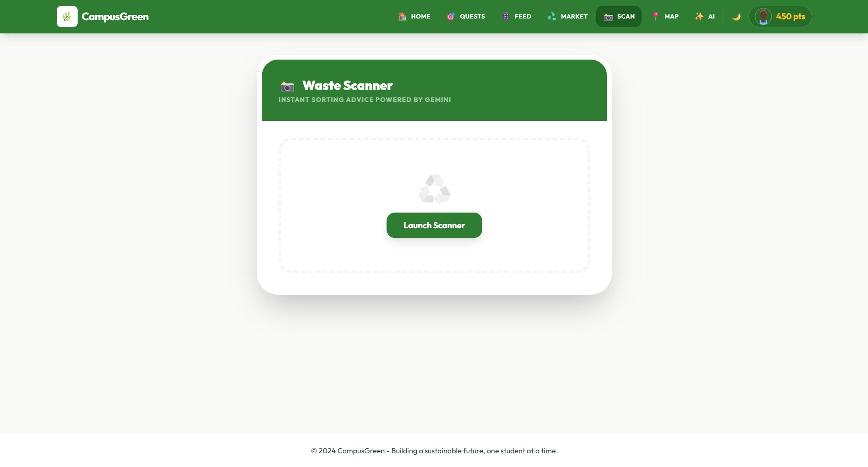The height and width of the screenshot is (467, 868).
Task: Click the CampusGreen leaf logo icon
Action: coord(67,17)
